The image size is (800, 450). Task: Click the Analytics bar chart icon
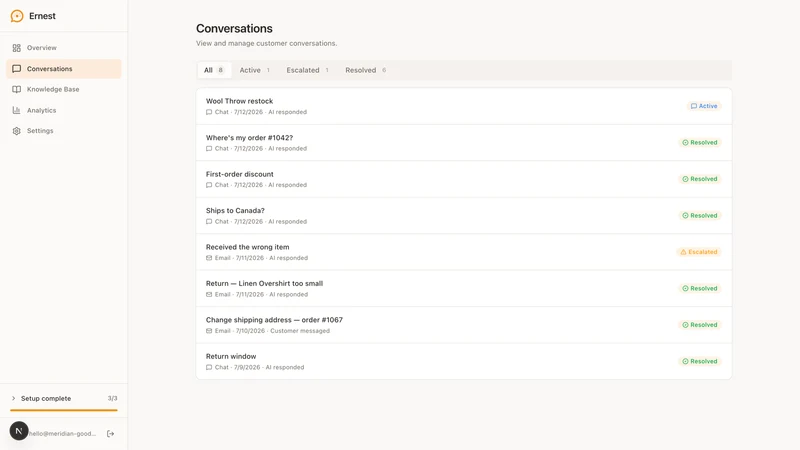click(16, 110)
